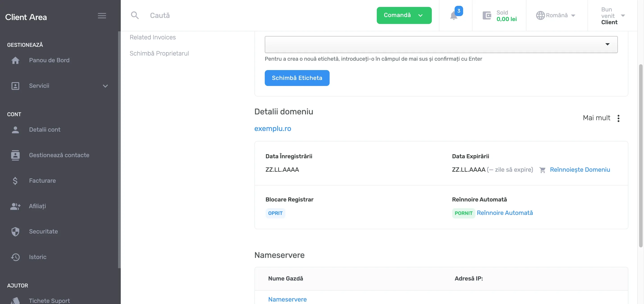The width and height of the screenshot is (644, 304).
Task: Click the wallet balance icon
Action: click(x=487, y=15)
